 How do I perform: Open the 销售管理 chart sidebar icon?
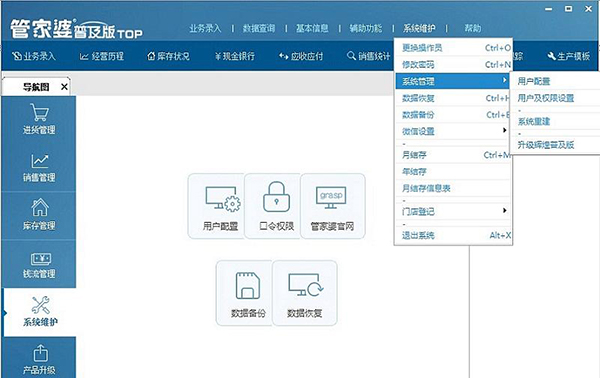[x=39, y=168]
